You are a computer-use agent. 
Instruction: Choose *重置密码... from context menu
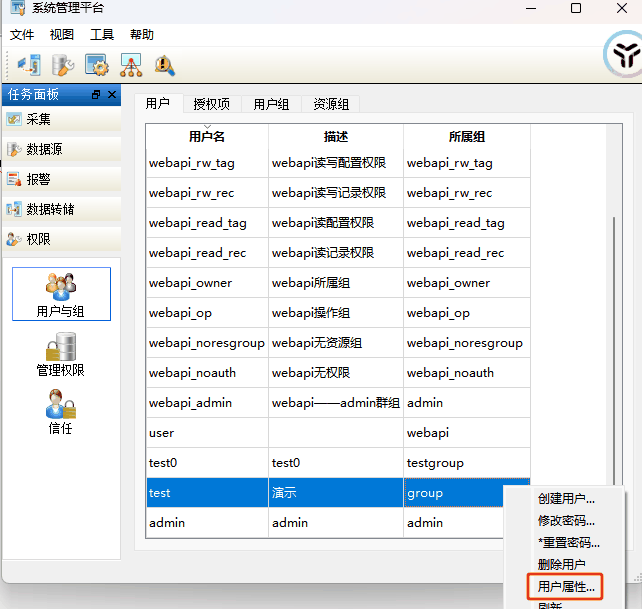568,543
